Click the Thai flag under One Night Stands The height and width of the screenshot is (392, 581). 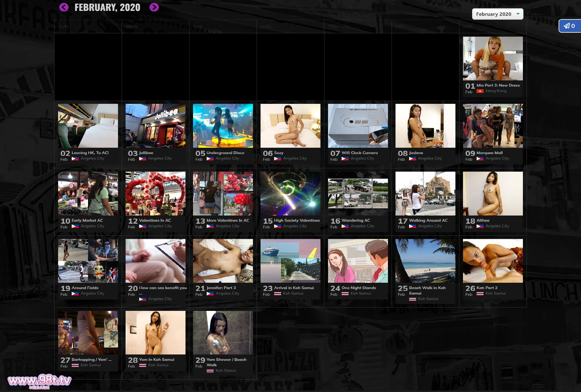345,294
